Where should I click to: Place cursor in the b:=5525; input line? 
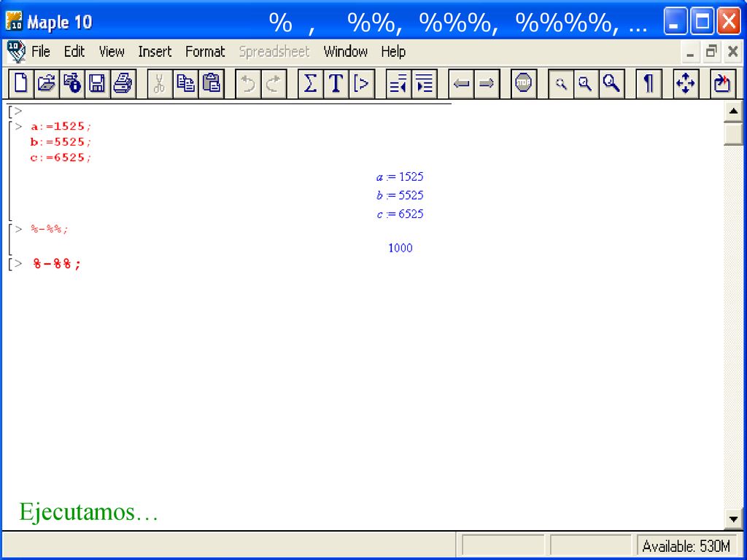pos(61,142)
